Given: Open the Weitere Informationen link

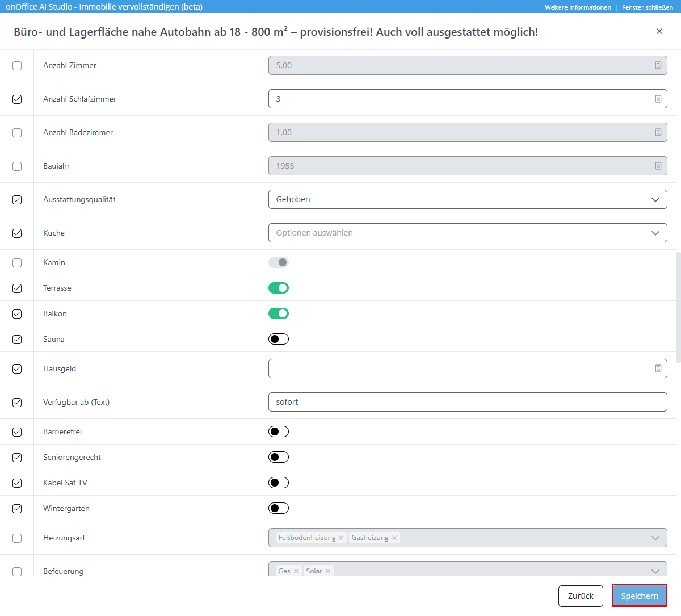Looking at the screenshot, I should 578,7.
